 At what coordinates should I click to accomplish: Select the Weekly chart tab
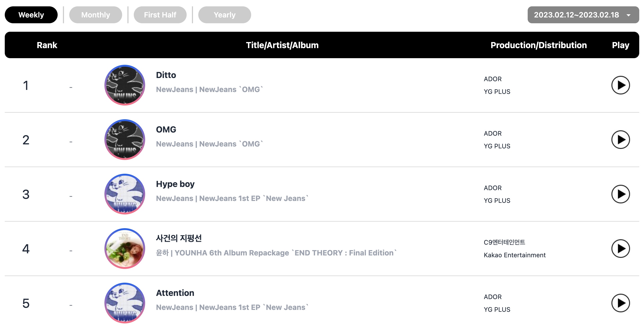(x=31, y=15)
